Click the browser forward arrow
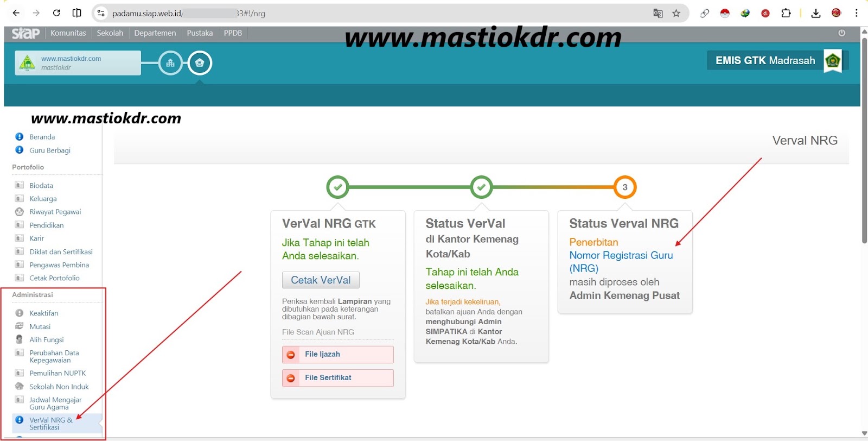This screenshot has width=868, height=441. (x=36, y=13)
